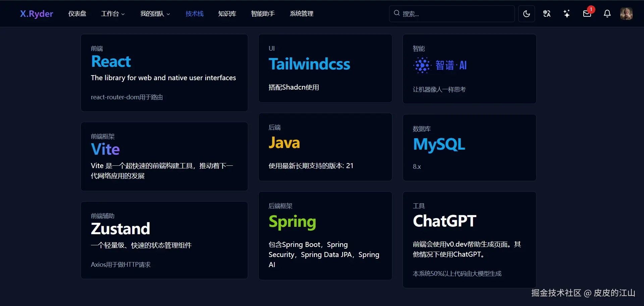Click the 'UI' category label
644x306 pixels.
click(272, 49)
